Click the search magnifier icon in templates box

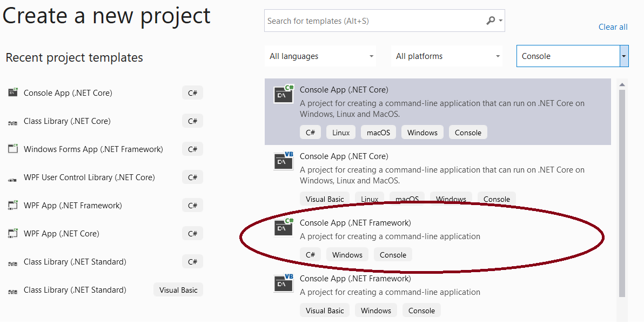pos(491,21)
